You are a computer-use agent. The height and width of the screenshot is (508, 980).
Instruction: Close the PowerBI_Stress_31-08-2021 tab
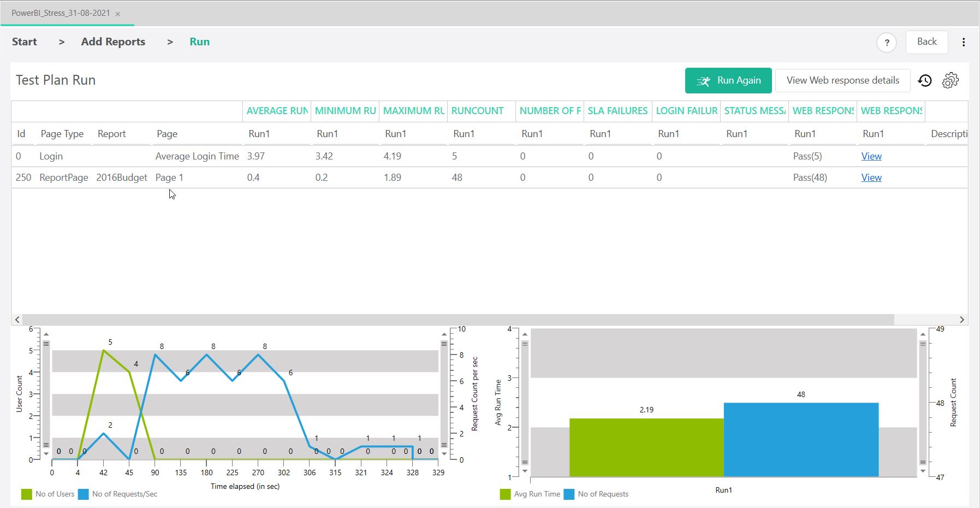click(x=118, y=14)
